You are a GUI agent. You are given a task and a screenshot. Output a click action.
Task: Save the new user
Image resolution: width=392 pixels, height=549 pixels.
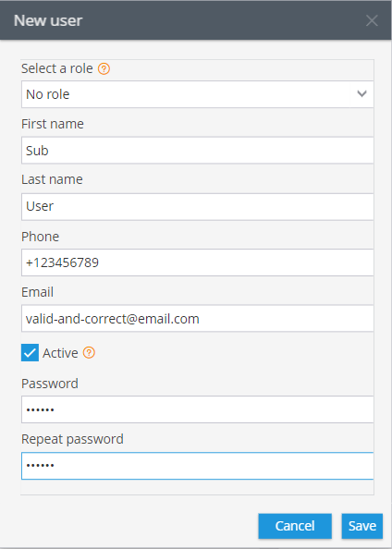pyautogui.click(x=362, y=526)
